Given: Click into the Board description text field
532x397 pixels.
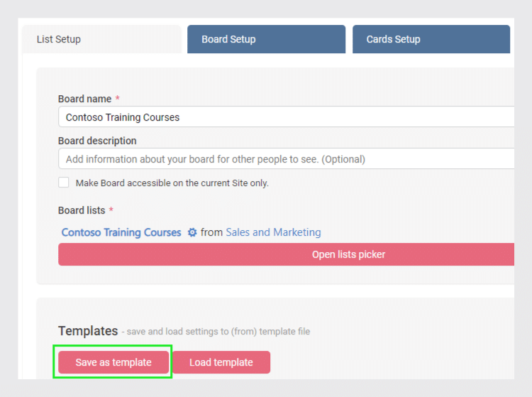Looking at the screenshot, I should tap(286, 158).
